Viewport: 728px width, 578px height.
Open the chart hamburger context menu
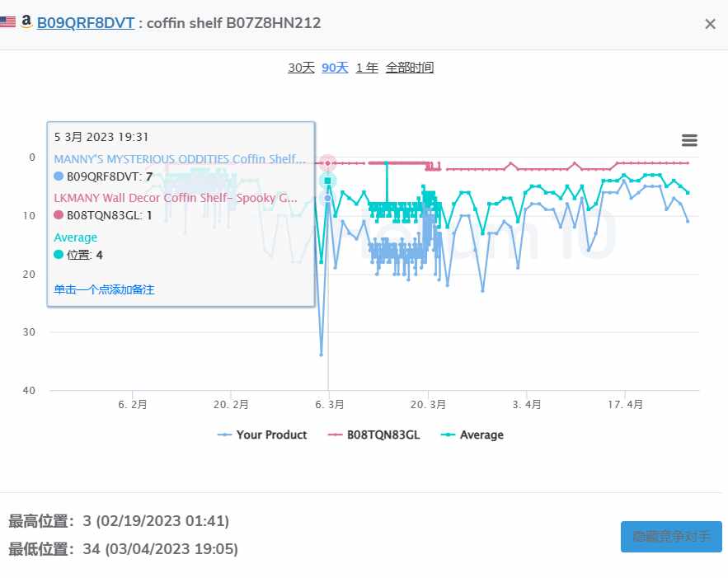click(689, 140)
